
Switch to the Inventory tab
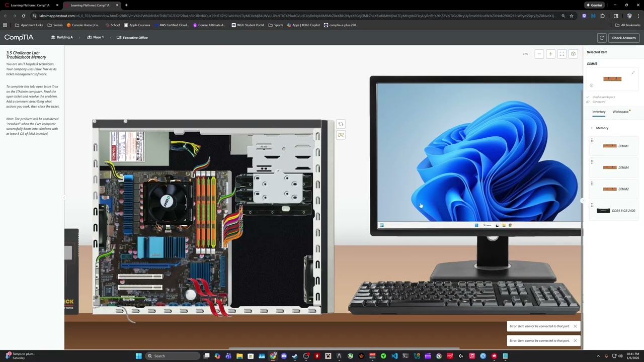(x=599, y=112)
